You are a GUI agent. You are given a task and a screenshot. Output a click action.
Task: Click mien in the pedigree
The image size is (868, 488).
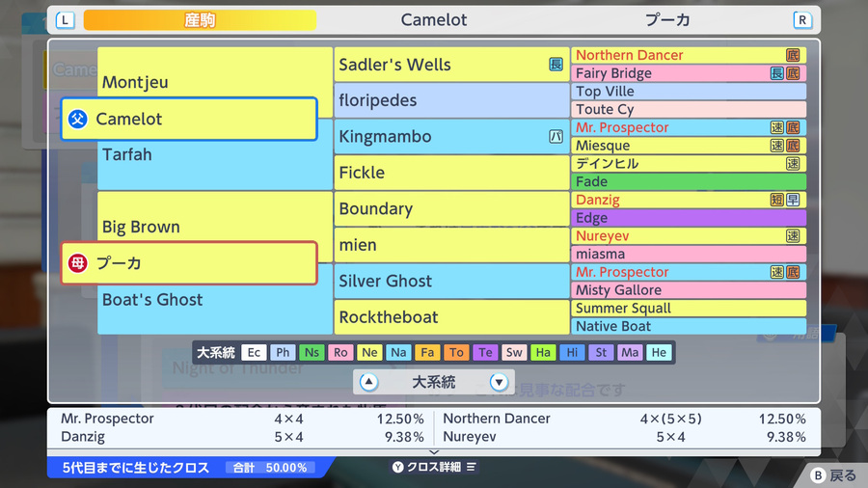click(x=451, y=245)
